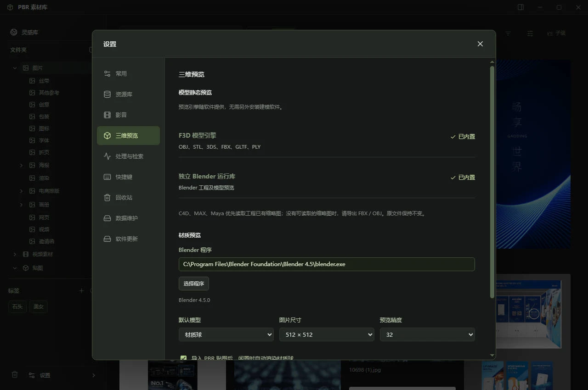Image resolution: width=588 pixels, height=390 pixels.
Task: Open 影音 film icon in settings
Action: (107, 115)
